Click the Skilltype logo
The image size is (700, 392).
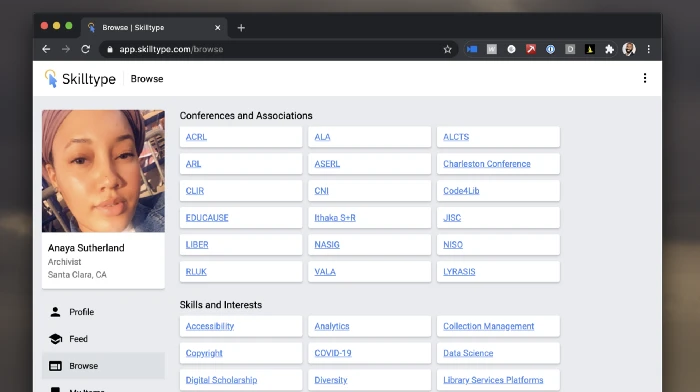click(x=80, y=79)
